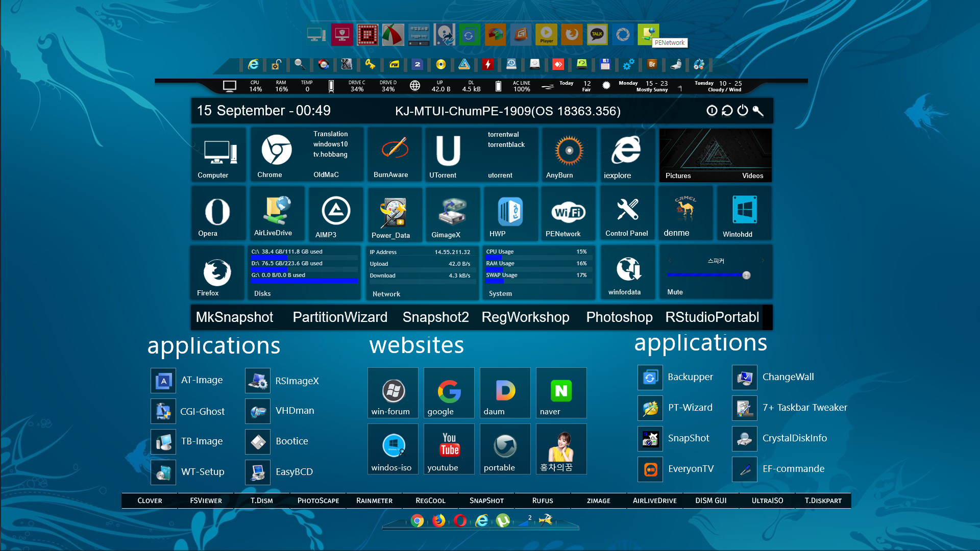Mute the speaker volume

click(x=675, y=292)
